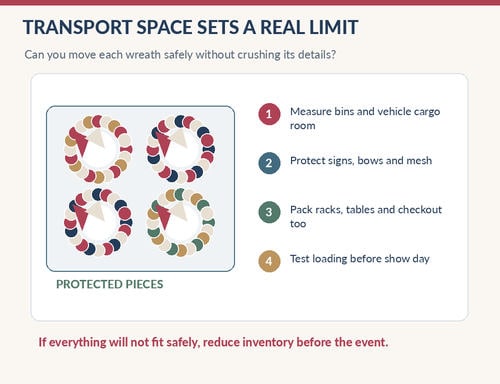Screen dimensions: 500x384
Task: Click the green number 3 circle
Action: point(269,212)
